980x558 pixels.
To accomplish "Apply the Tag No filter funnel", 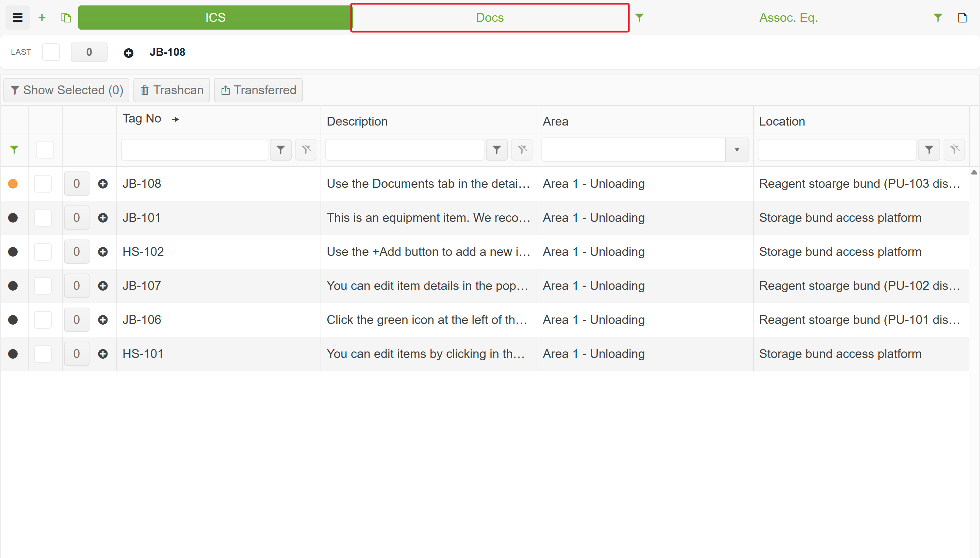I will pyautogui.click(x=280, y=149).
